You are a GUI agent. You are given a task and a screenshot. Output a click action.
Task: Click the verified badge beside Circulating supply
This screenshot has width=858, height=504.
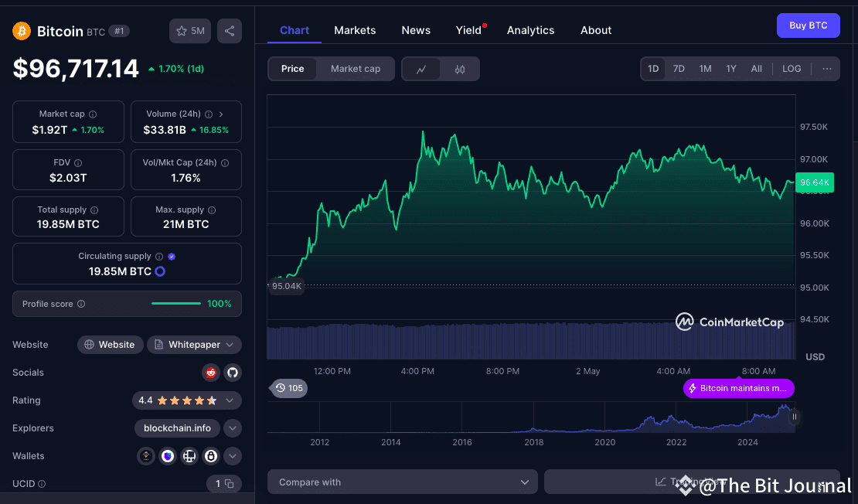172,257
